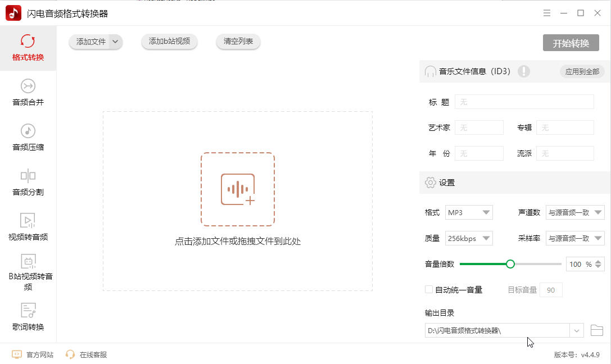
Task: Click the 添加文件 button
Action: click(x=91, y=42)
